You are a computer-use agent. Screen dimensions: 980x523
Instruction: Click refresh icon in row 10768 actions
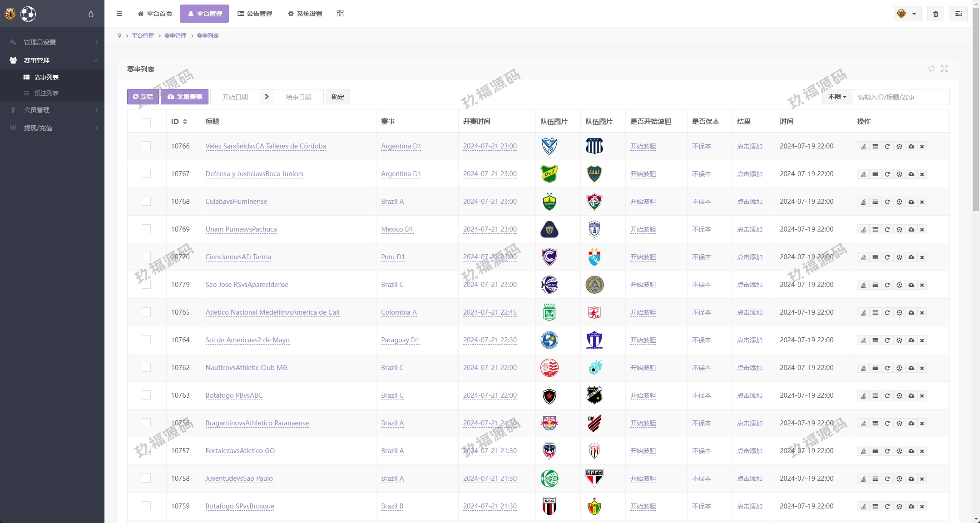[x=887, y=202]
